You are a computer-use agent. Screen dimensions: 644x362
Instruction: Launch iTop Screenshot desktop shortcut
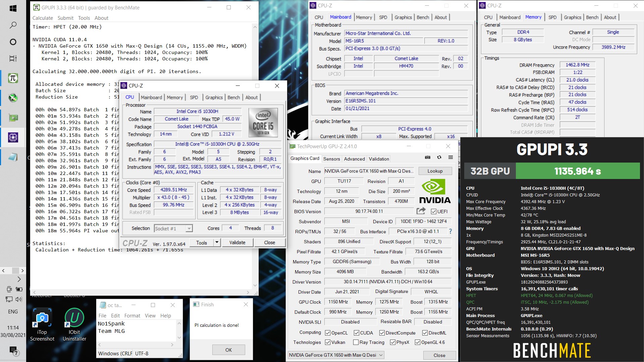[42, 324]
